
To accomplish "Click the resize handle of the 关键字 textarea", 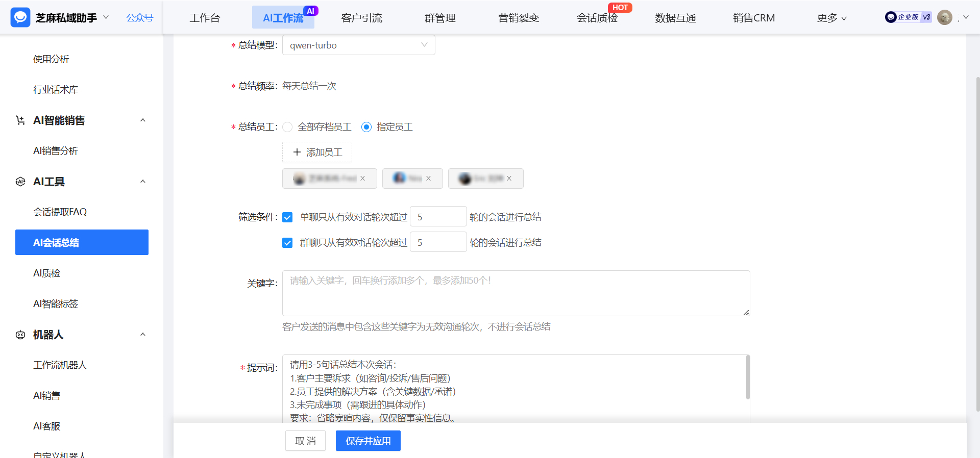I will click(x=746, y=312).
